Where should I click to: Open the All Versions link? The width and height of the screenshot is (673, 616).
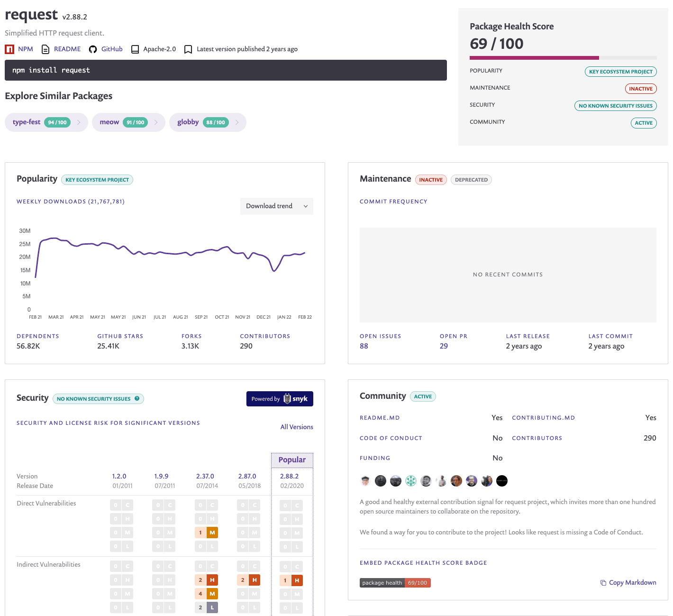coord(297,427)
